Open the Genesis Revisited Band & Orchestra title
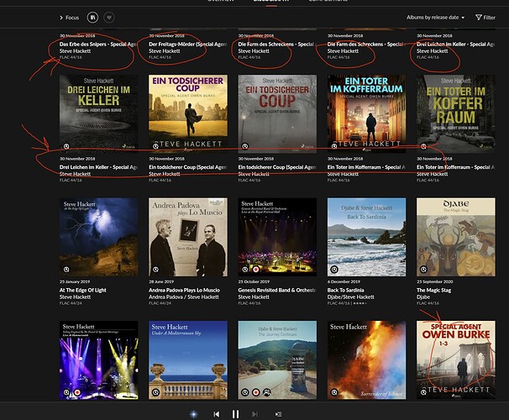 click(277, 290)
